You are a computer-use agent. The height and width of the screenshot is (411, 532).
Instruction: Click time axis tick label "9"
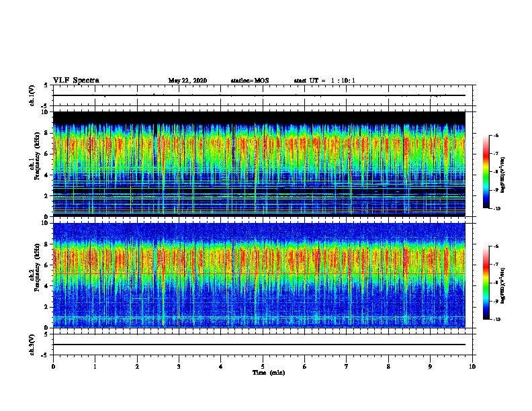[x=430, y=367]
